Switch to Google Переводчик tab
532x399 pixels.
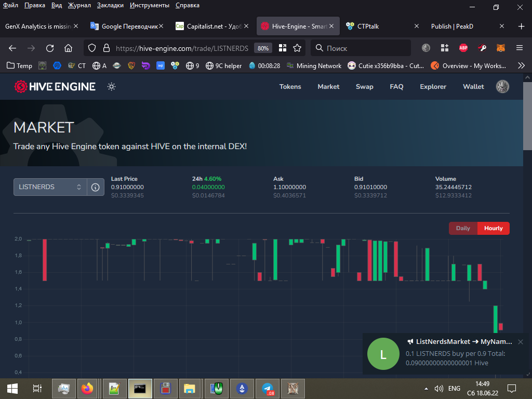pyautogui.click(x=126, y=26)
